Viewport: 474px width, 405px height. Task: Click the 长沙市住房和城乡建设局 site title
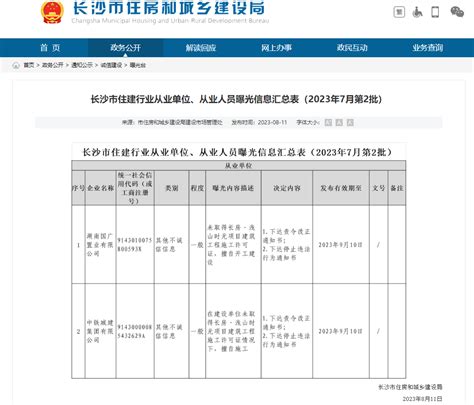[x=169, y=8]
